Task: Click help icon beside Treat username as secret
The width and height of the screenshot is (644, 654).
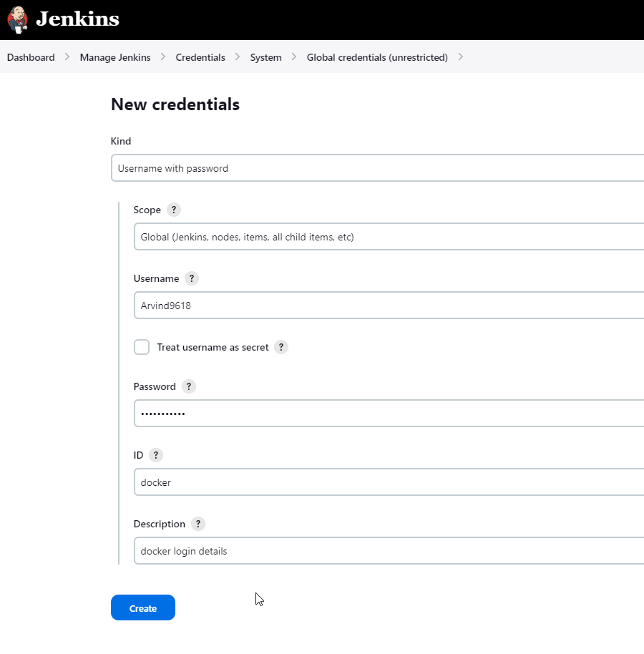Action: click(281, 347)
